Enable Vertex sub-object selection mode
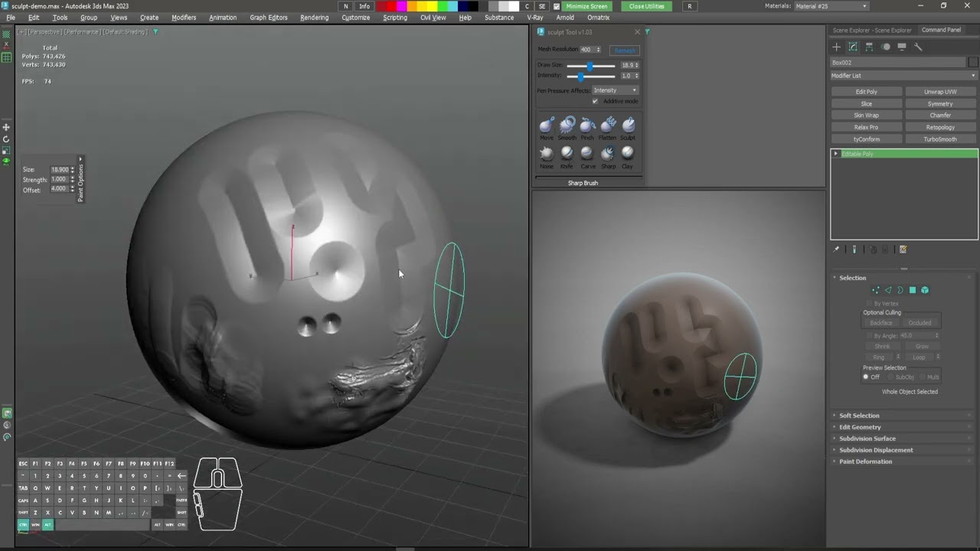980x551 pixels. coord(876,290)
